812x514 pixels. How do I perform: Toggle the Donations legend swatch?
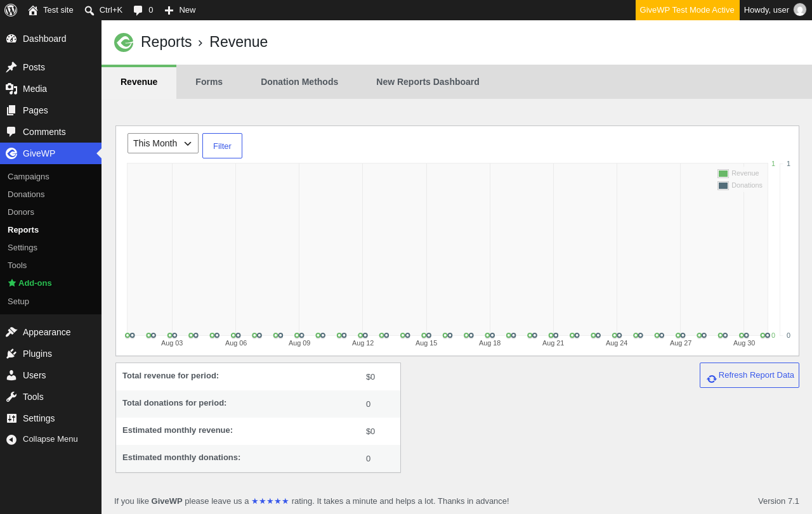[x=723, y=186]
